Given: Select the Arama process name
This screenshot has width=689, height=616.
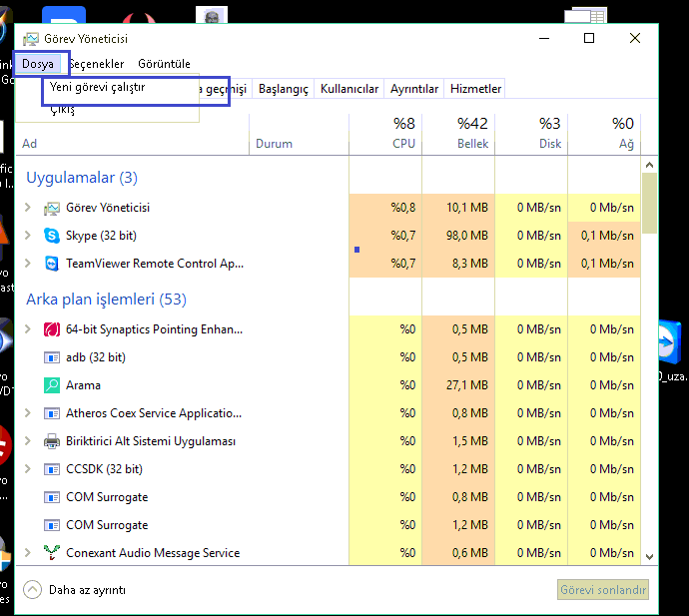Looking at the screenshot, I should click(x=84, y=385).
